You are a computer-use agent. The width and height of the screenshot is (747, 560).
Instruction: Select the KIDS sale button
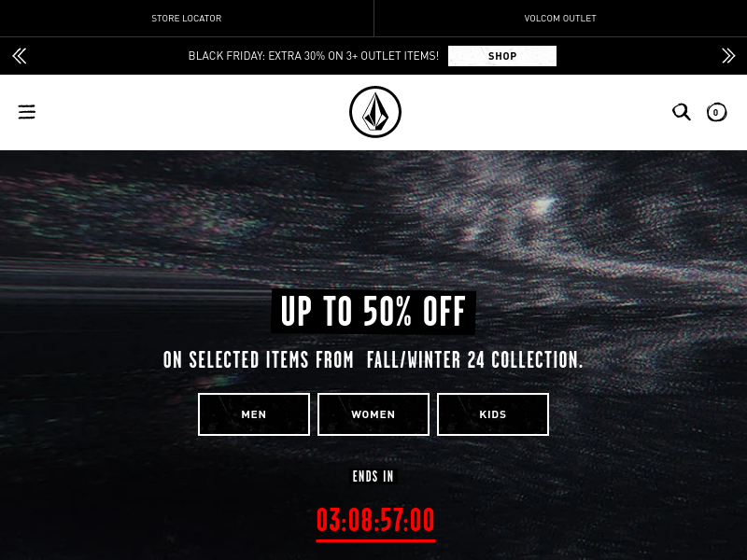pos(493,414)
